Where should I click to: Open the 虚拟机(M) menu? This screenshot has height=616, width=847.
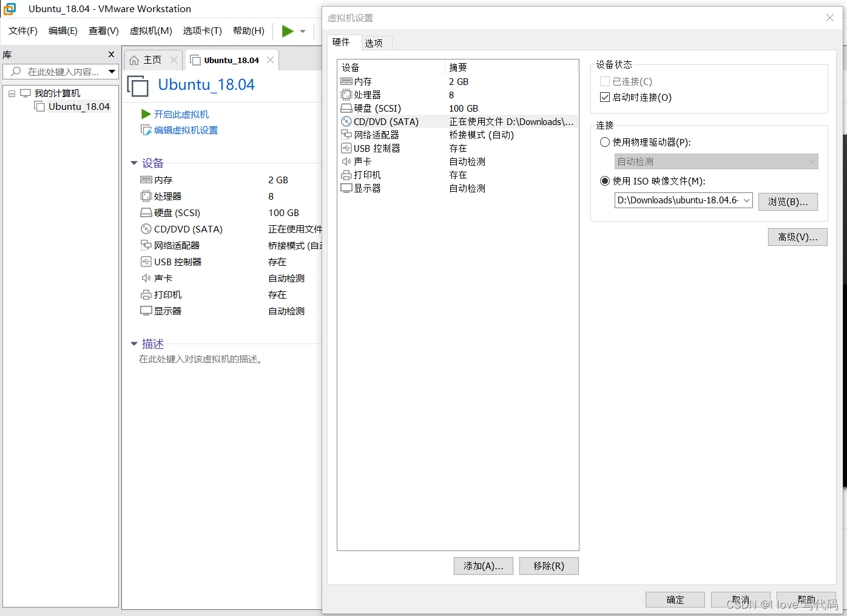[151, 31]
